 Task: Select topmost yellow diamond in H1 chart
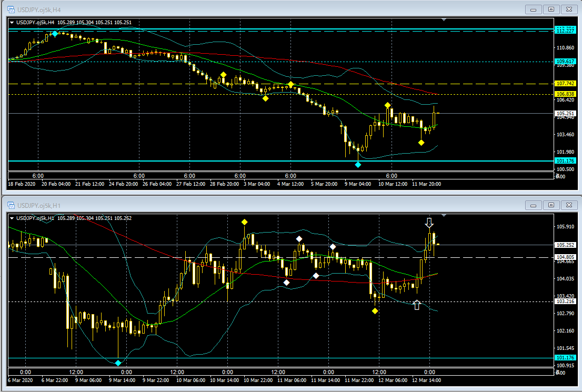click(244, 222)
